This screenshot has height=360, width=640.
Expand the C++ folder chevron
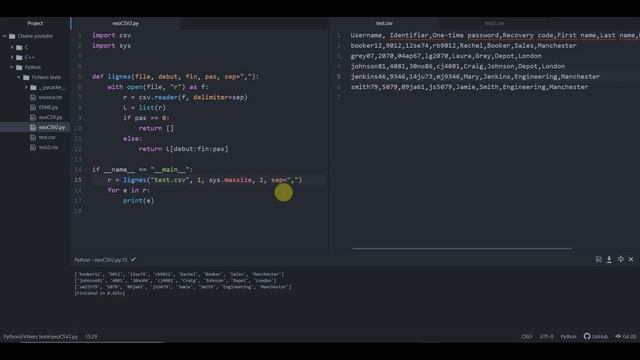click(x=12, y=58)
